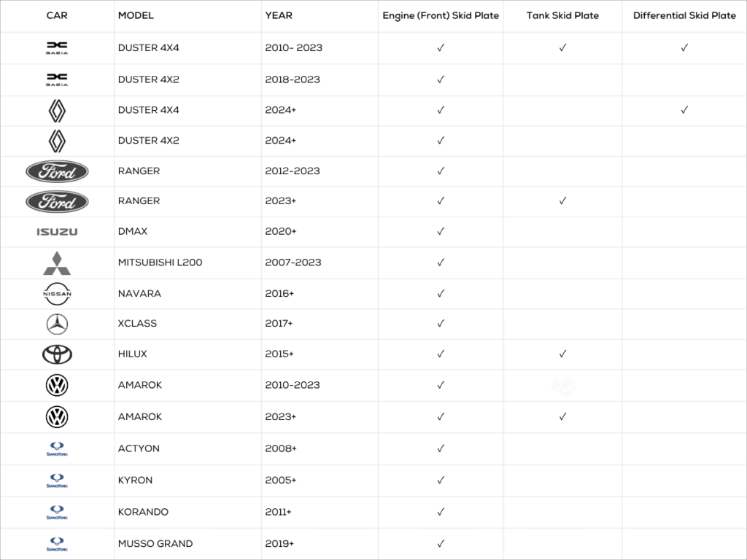Click the Tank Skid Plate column header

tap(562, 15)
